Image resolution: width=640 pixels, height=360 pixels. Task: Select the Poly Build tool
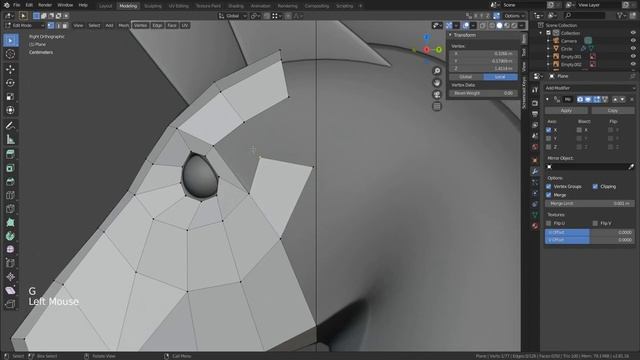11,222
